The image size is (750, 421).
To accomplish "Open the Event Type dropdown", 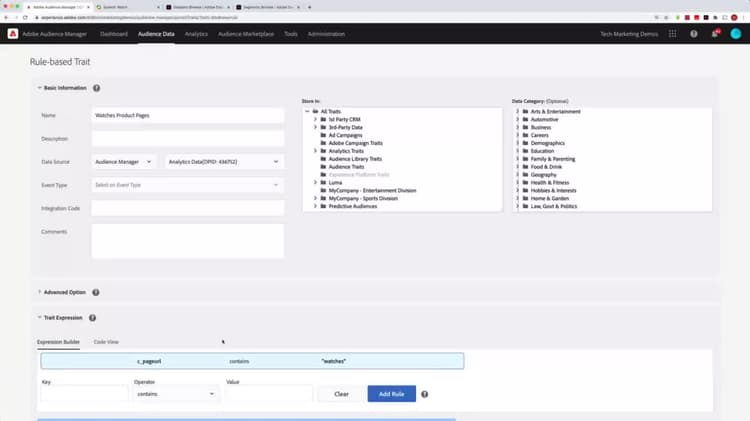I will point(187,185).
